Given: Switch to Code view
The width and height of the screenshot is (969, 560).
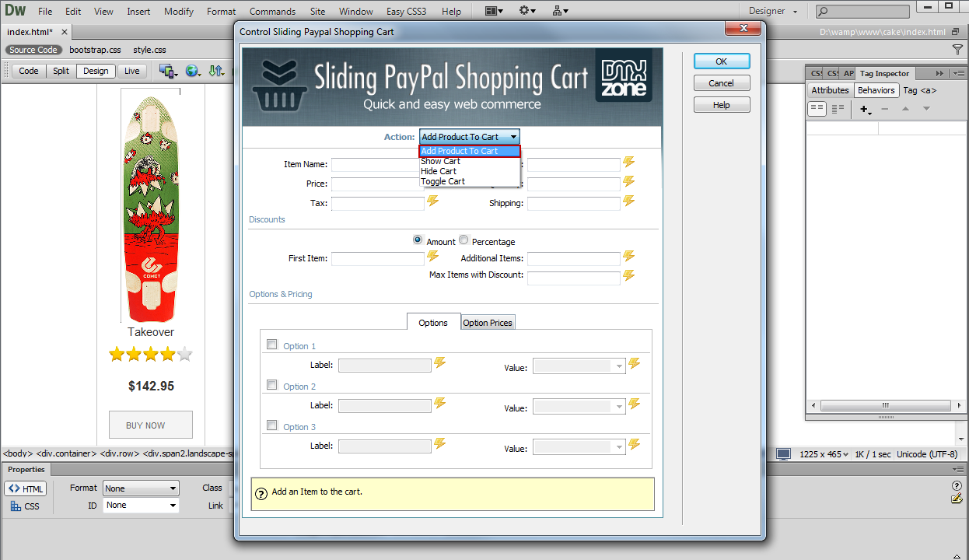Looking at the screenshot, I should (x=29, y=71).
